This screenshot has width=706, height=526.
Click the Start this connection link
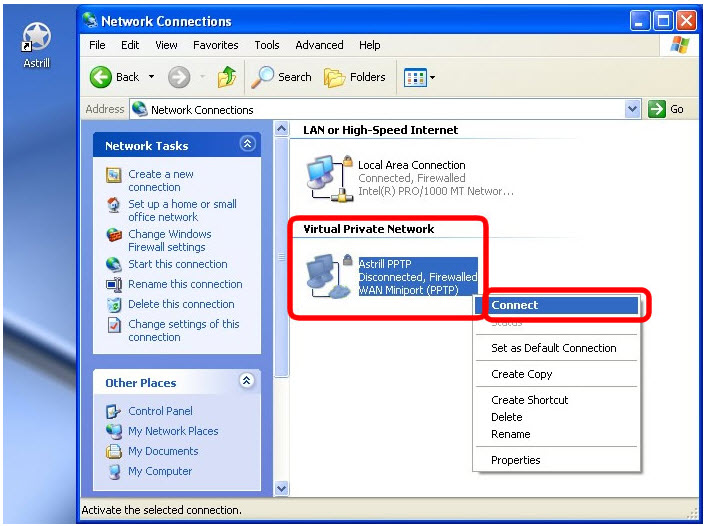click(178, 264)
